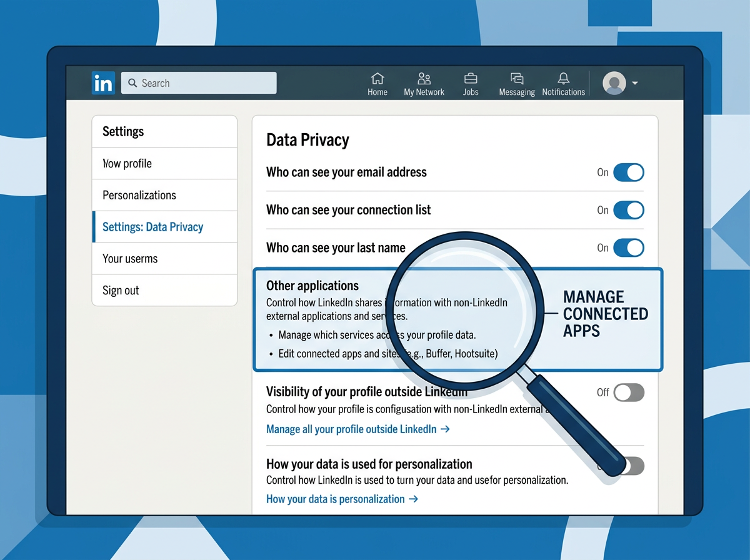This screenshot has width=750, height=560.
Task: Go to Home in the nav bar
Action: click(x=377, y=84)
